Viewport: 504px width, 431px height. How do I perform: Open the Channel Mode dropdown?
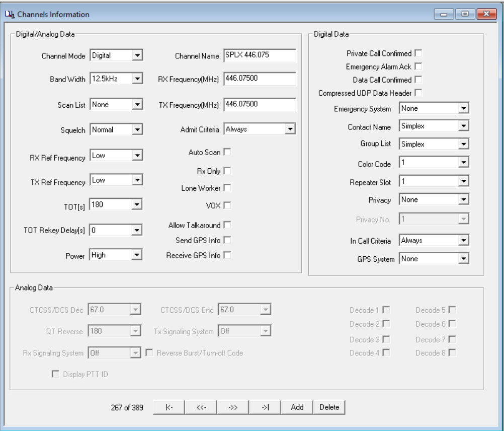coord(137,56)
